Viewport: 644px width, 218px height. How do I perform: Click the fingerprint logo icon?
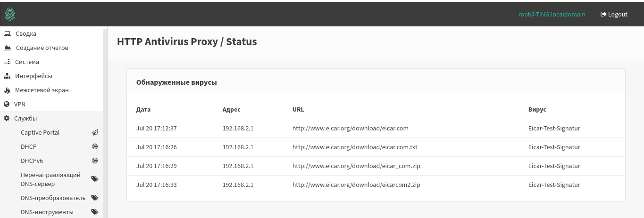[10, 14]
